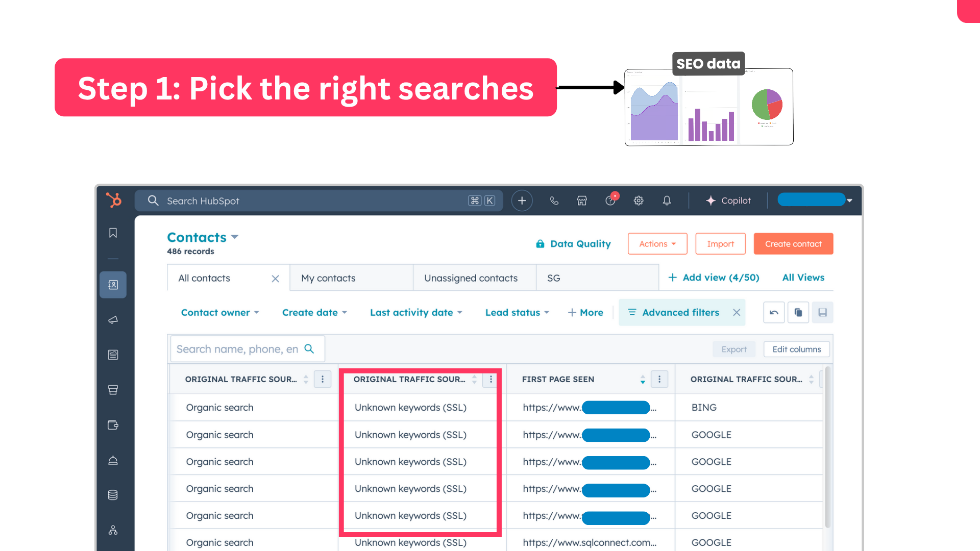Screen dimensions: 980x551
Task: Open the content sidebar icon
Action: coord(113,355)
